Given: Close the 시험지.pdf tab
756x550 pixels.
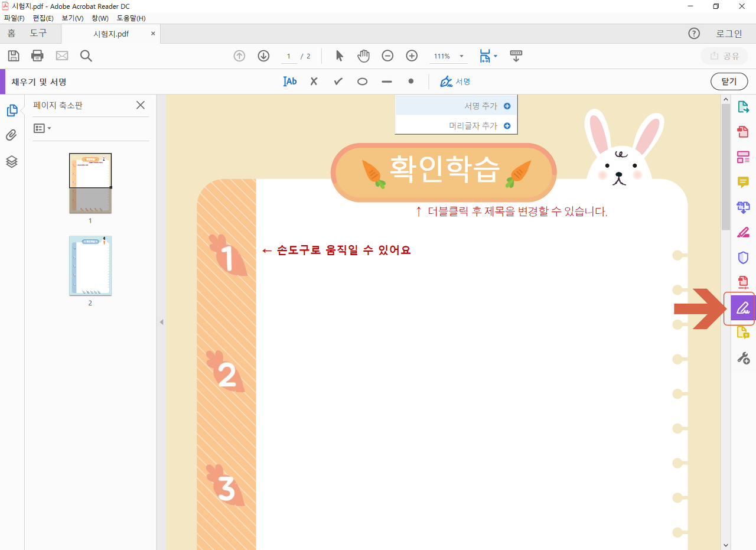Looking at the screenshot, I should [x=153, y=34].
